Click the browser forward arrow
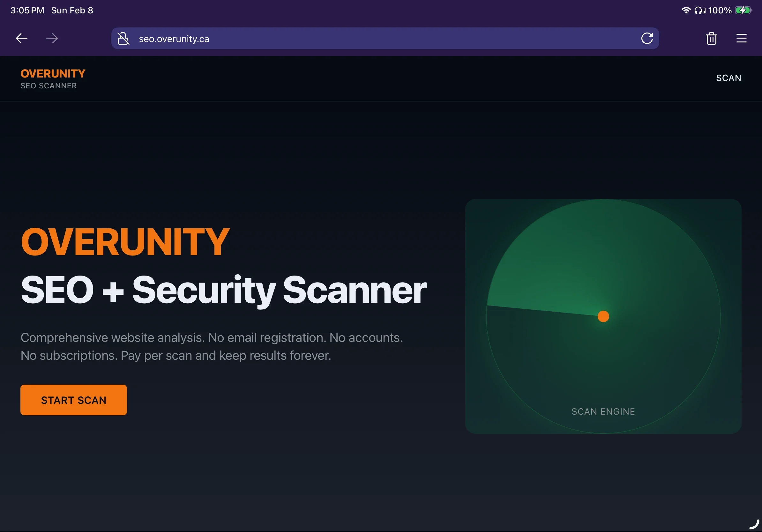Viewport: 762px width, 532px height. pos(52,39)
